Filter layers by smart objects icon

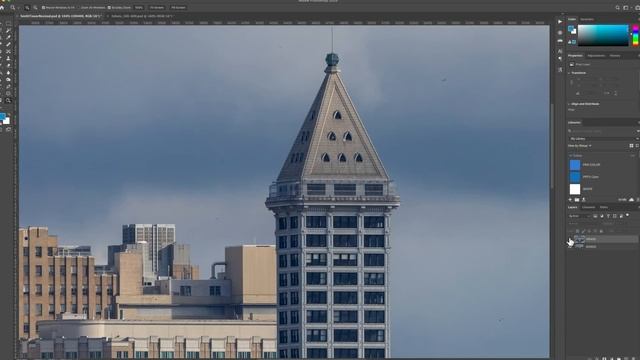point(621,216)
